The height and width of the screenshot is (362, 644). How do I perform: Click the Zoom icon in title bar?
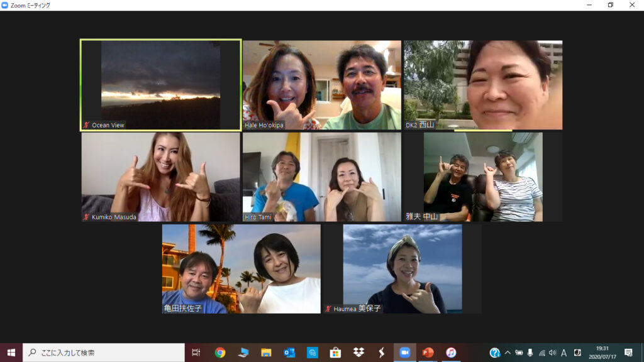pos(5,5)
